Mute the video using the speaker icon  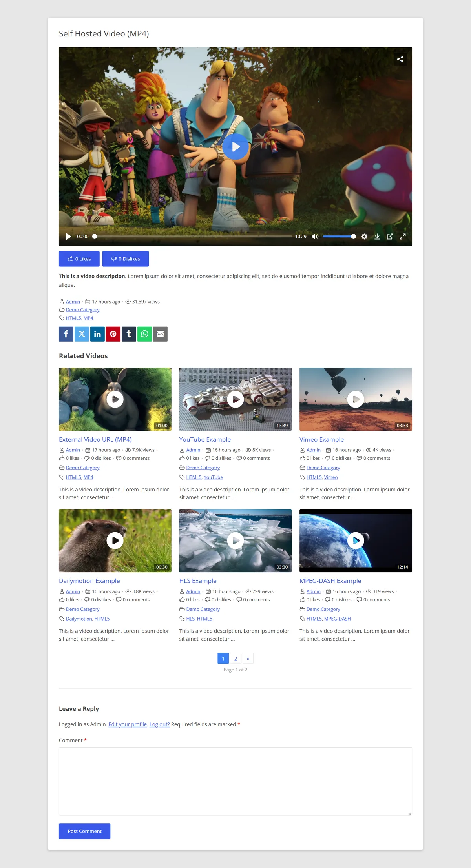315,237
